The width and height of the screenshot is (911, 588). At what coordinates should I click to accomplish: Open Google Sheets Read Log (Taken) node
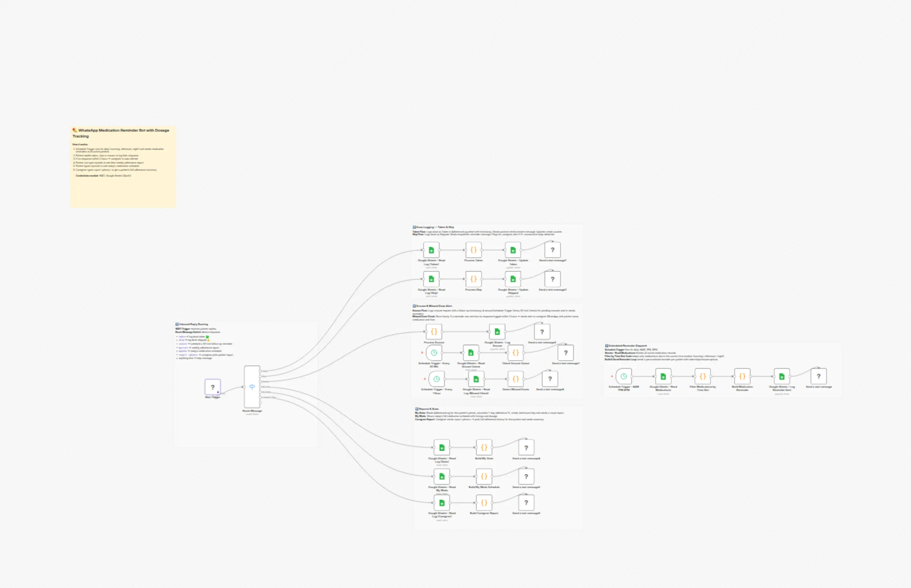pos(431,250)
